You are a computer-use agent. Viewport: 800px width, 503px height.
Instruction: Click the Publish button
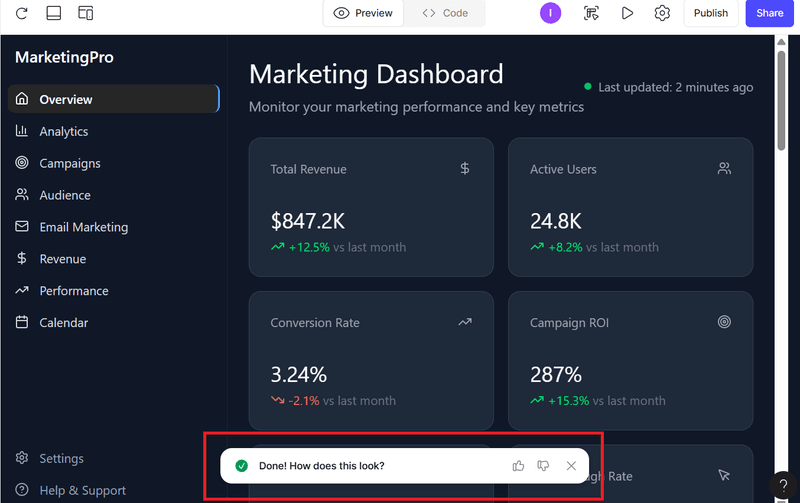pyautogui.click(x=710, y=13)
